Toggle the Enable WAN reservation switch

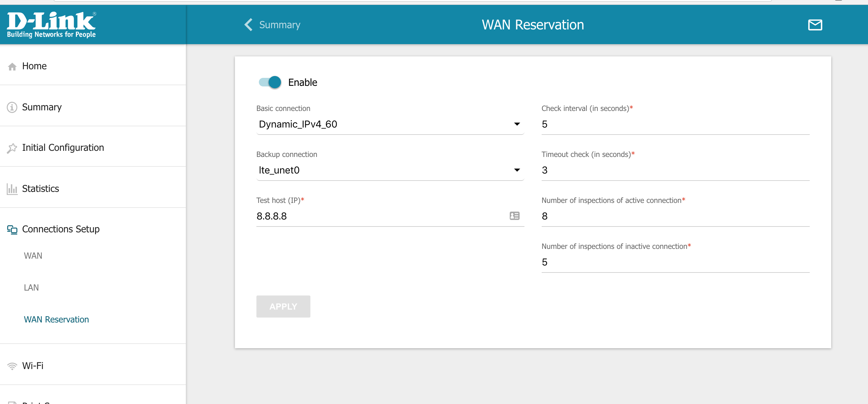(x=270, y=82)
